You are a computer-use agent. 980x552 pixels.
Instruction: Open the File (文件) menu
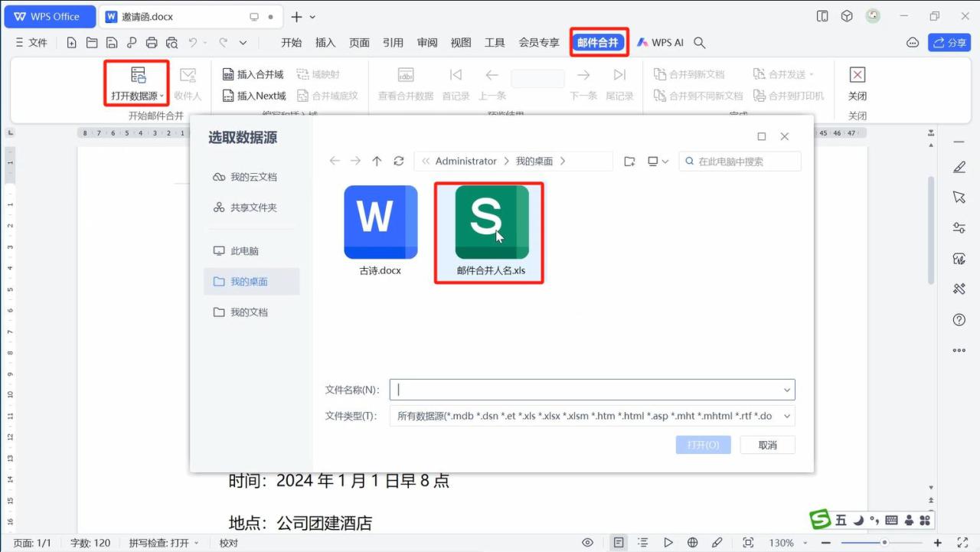tap(31, 43)
